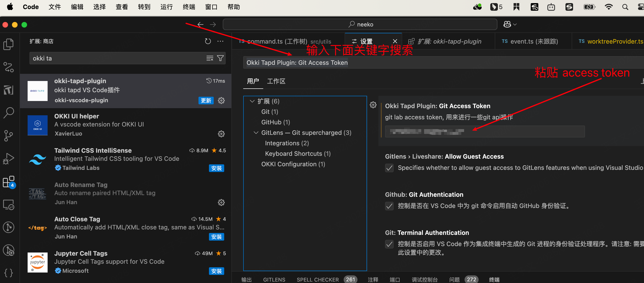Image resolution: width=644 pixels, height=283 pixels.
Task: Open the Source Control view
Action: 9,136
